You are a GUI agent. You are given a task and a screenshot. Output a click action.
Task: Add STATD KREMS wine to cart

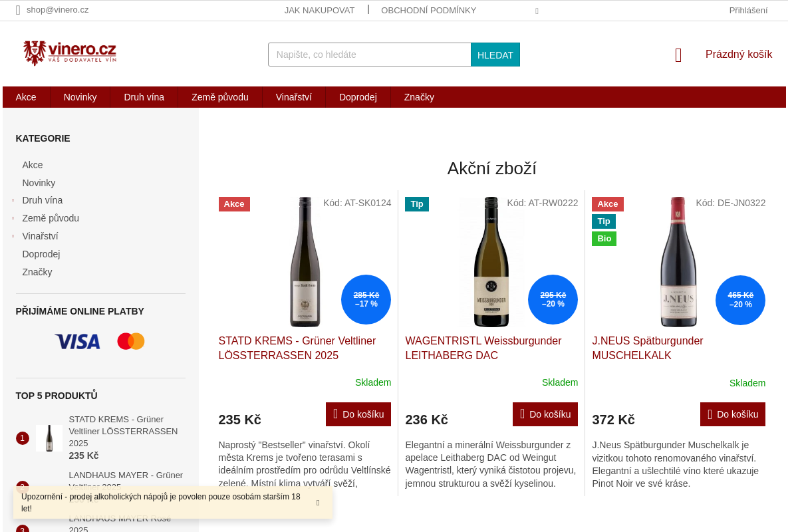click(x=358, y=414)
